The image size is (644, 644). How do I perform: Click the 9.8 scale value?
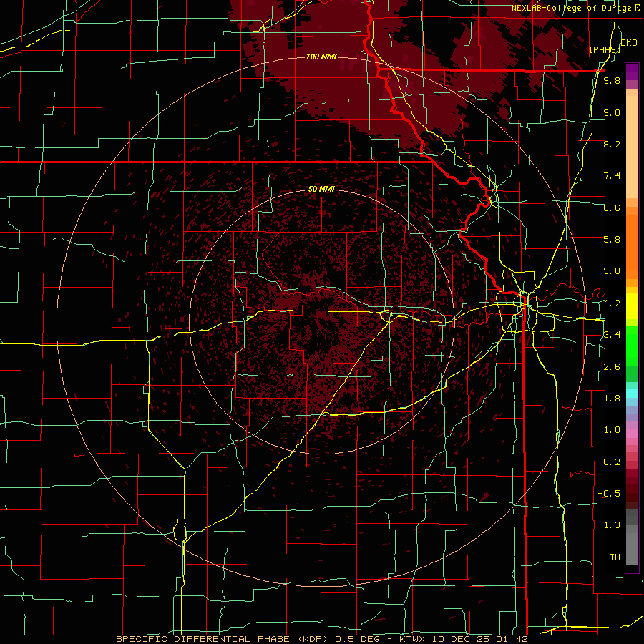click(x=612, y=80)
